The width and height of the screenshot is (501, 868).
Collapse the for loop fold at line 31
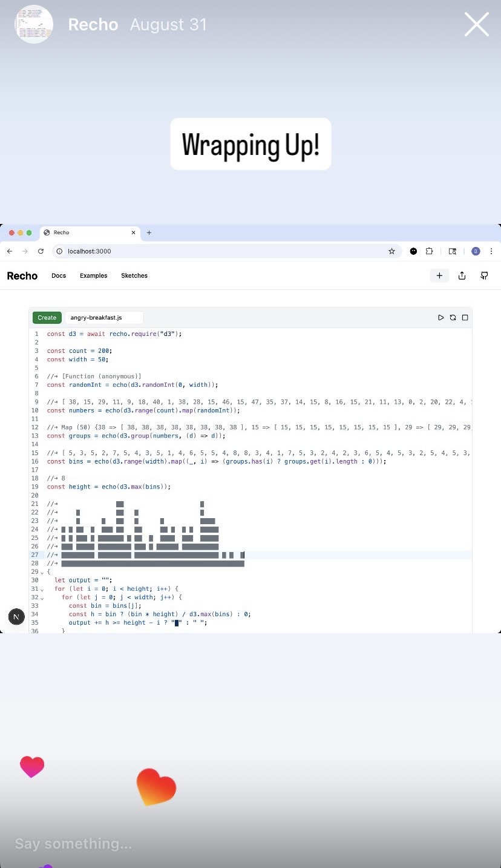(x=42, y=590)
